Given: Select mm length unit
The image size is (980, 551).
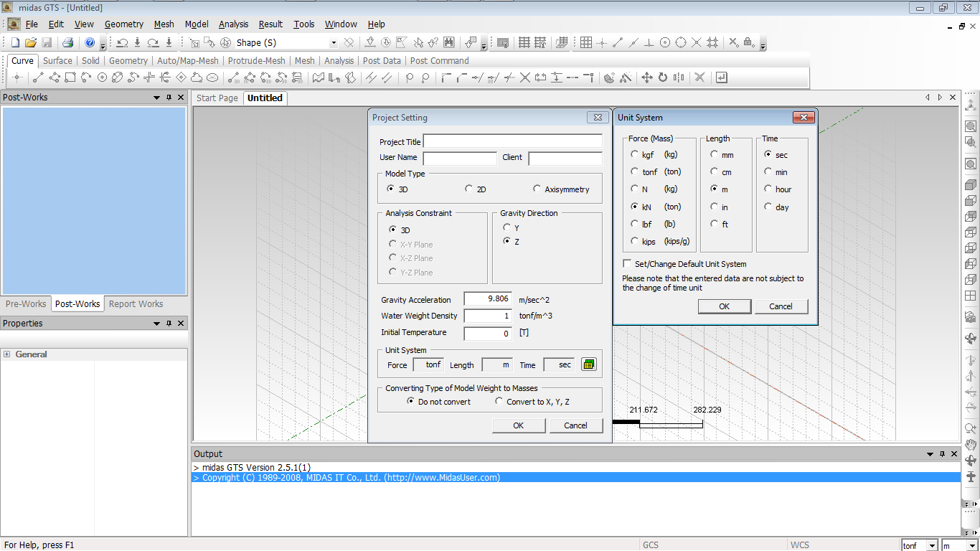Looking at the screenshot, I should [714, 154].
